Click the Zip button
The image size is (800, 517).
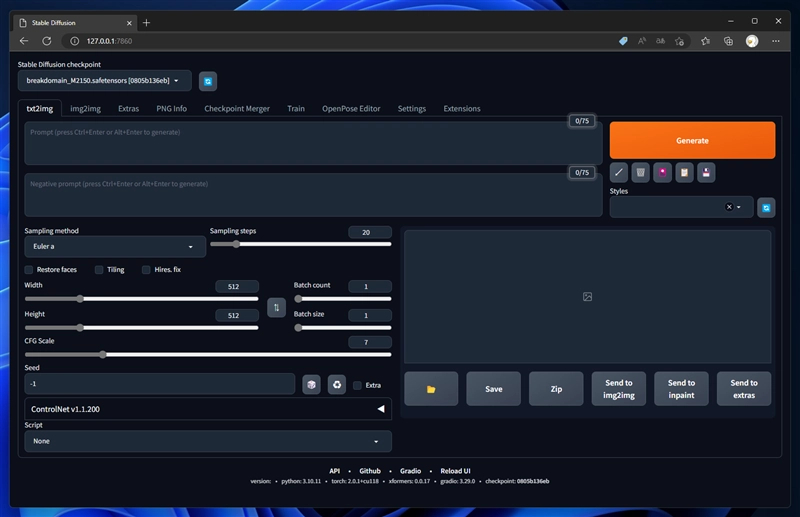pos(556,389)
